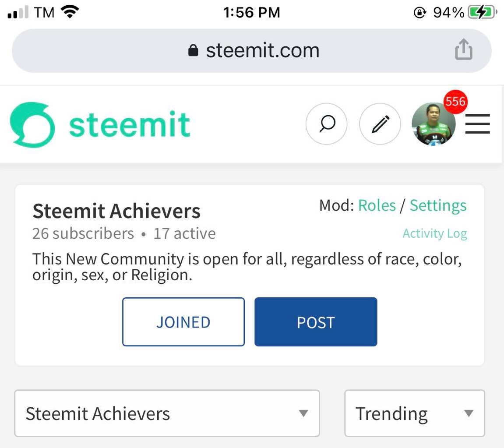504x448 pixels.
Task: Tap the padlock icon beside steemit.com
Action: click(193, 51)
